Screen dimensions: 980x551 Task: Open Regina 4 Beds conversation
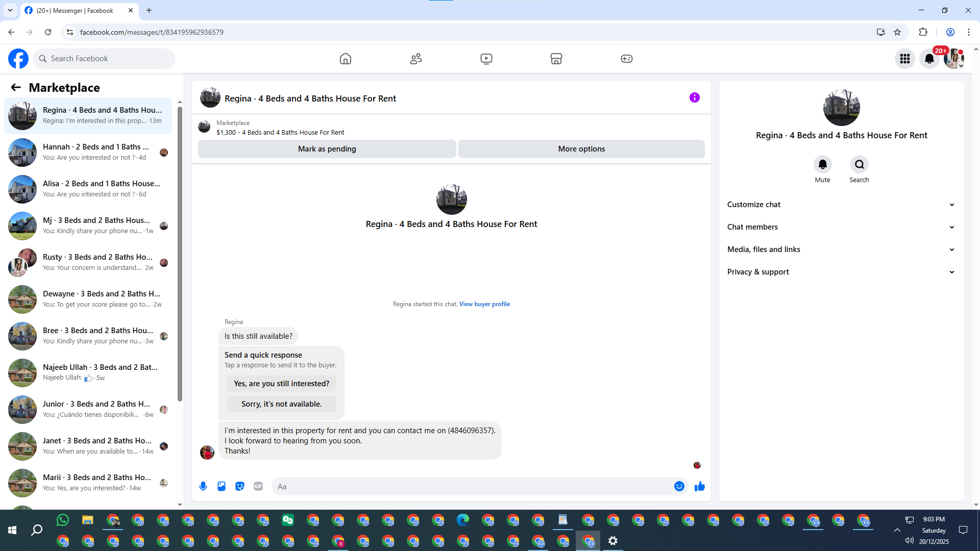(88, 116)
